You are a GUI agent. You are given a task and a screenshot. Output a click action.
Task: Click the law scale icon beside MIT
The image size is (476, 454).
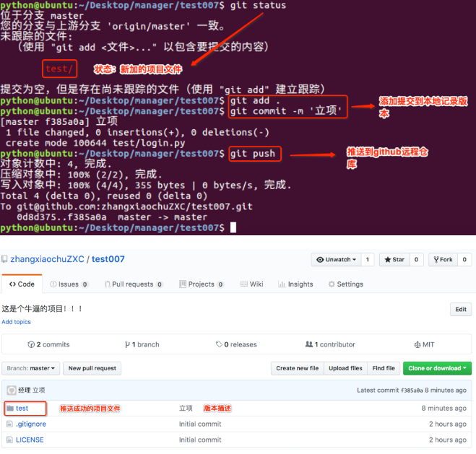click(x=417, y=344)
